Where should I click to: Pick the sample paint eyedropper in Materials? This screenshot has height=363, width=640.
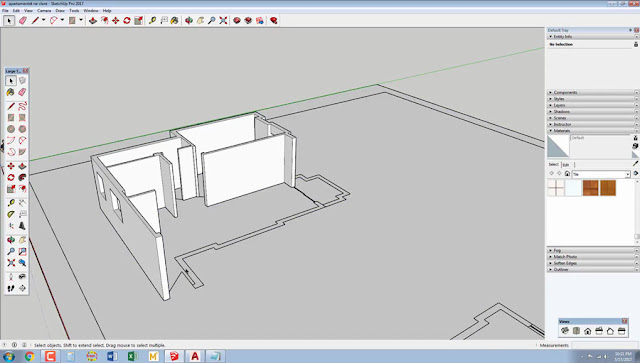[635, 163]
